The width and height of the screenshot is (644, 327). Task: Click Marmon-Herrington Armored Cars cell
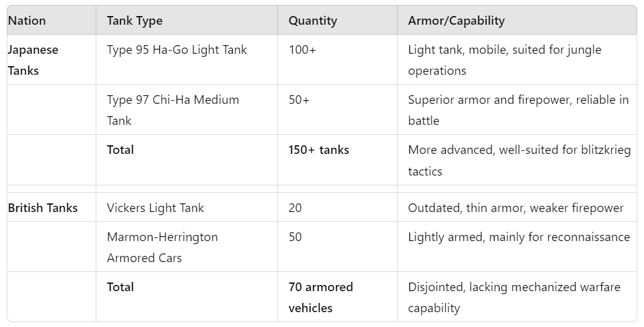pyautogui.click(x=187, y=247)
